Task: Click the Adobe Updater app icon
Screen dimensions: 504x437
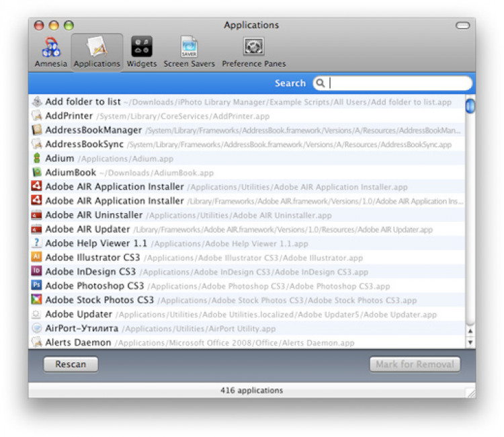Action: click(x=37, y=314)
